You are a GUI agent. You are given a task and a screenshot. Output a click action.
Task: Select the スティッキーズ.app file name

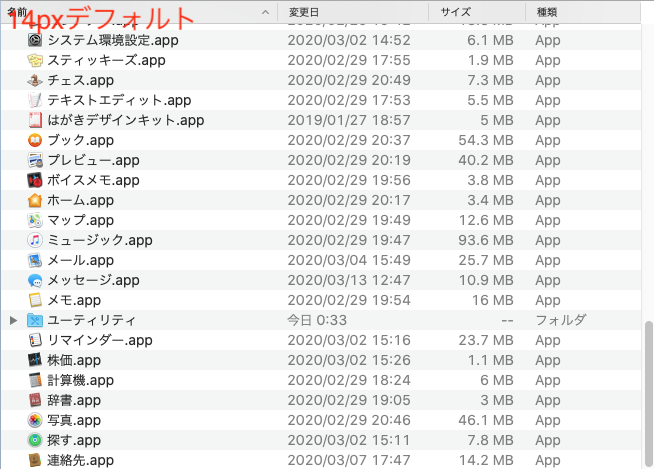[106, 60]
